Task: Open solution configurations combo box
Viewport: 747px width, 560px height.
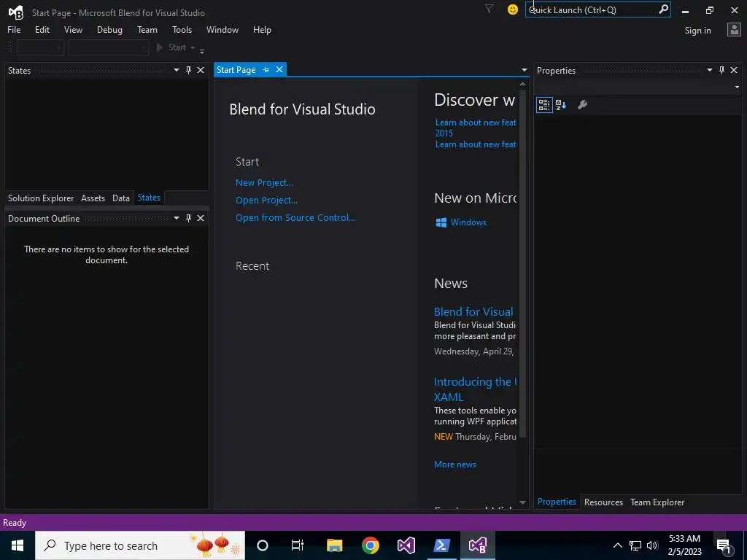Action: 41,47
